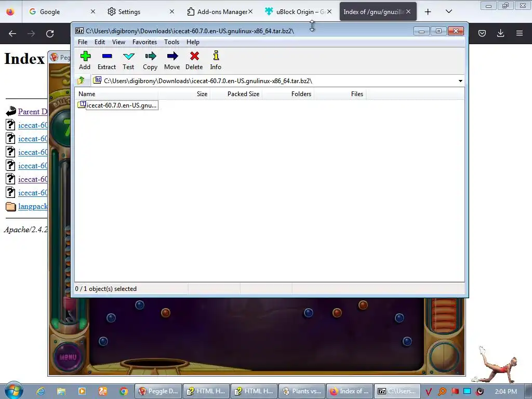
Task: Open Action Center flag tray icon
Action: pos(455,392)
